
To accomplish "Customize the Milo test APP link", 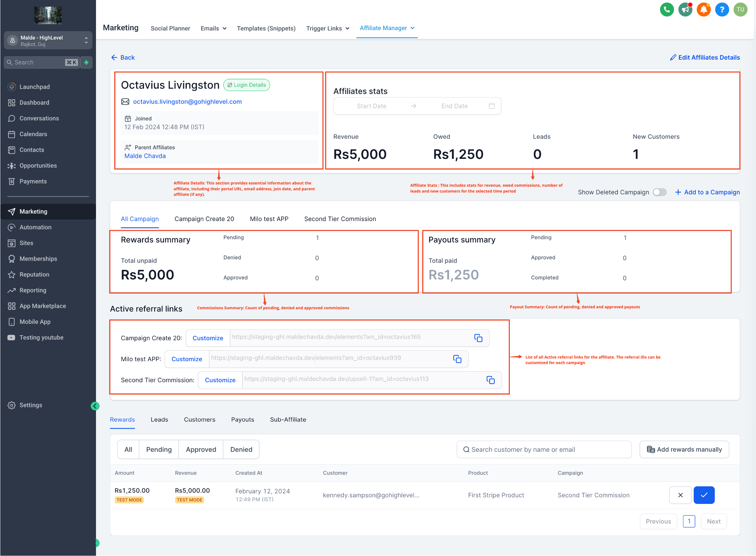I will [x=187, y=359].
